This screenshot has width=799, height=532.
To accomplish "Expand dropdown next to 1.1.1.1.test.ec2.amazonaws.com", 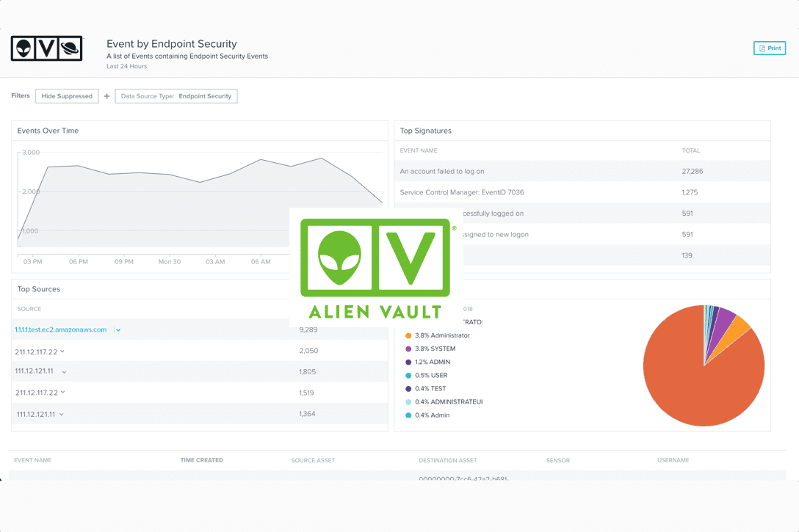I will [118, 330].
